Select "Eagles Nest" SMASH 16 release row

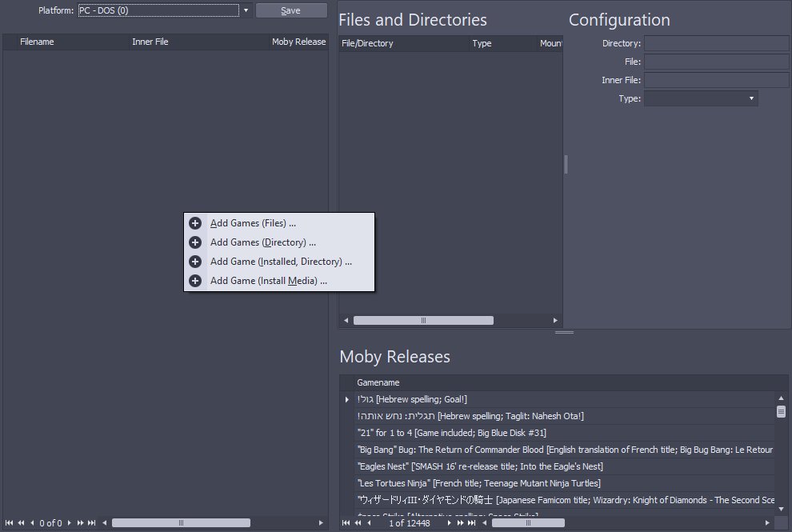[x=564, y=466]
